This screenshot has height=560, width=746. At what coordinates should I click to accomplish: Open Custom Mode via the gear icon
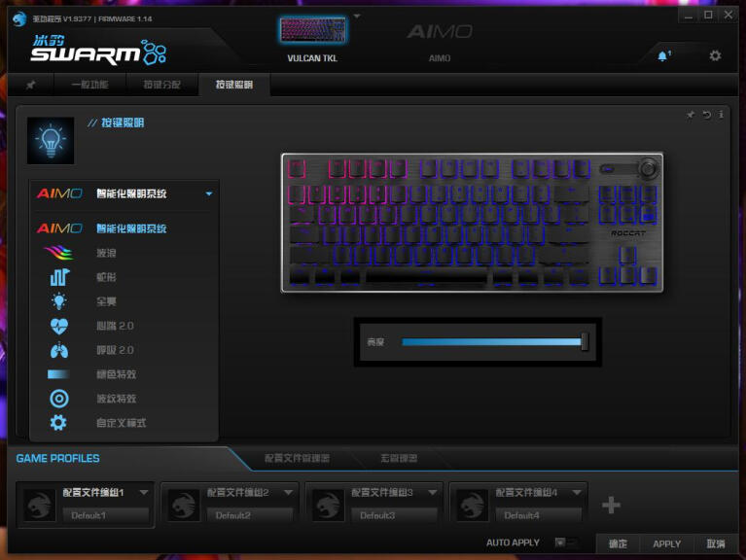(58, 423)
